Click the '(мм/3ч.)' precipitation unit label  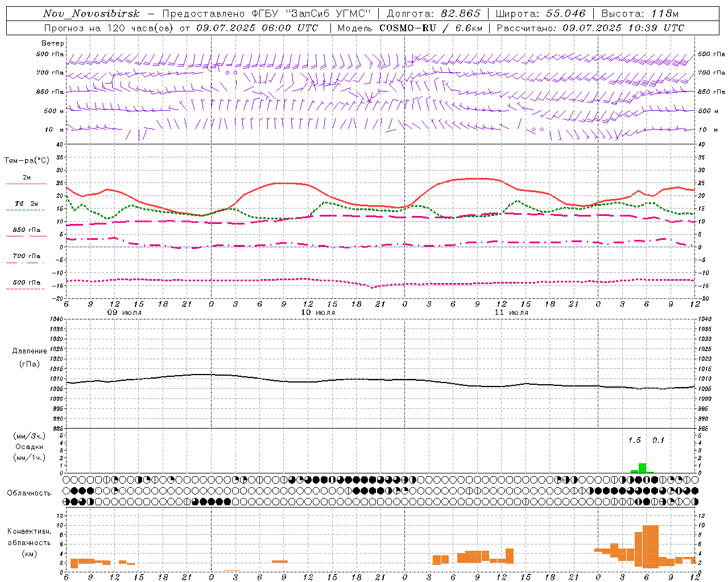pyautogui.click(x=30, y=436)
